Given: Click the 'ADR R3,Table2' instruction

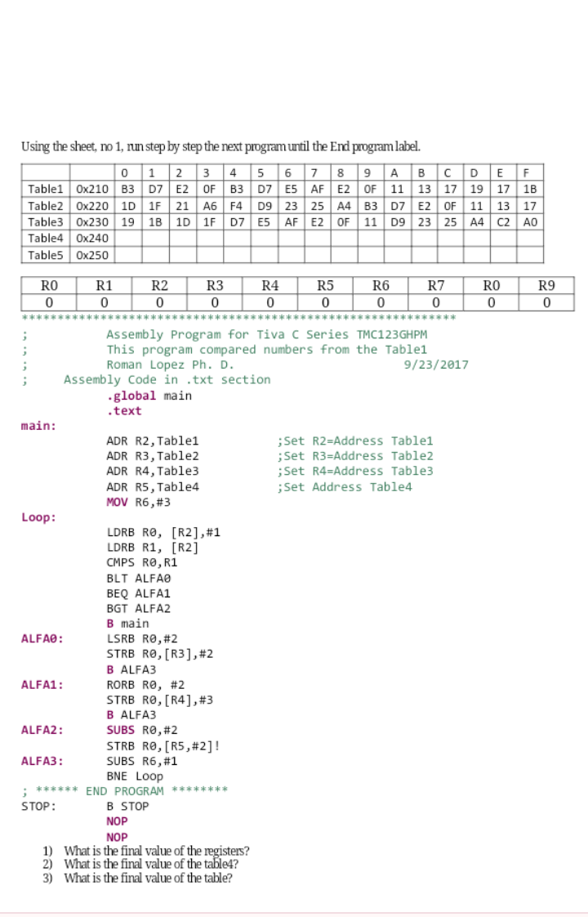Looking at the screenshot, I should point(153,456).
